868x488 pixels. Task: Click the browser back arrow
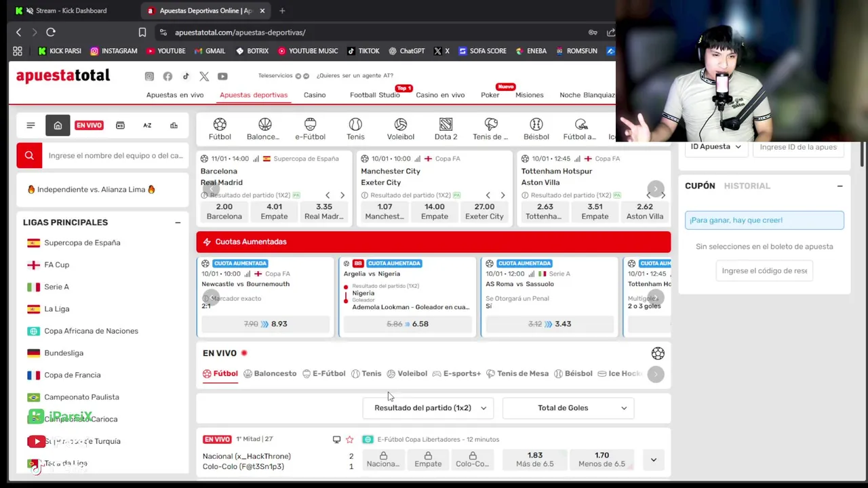pos(18,32)
